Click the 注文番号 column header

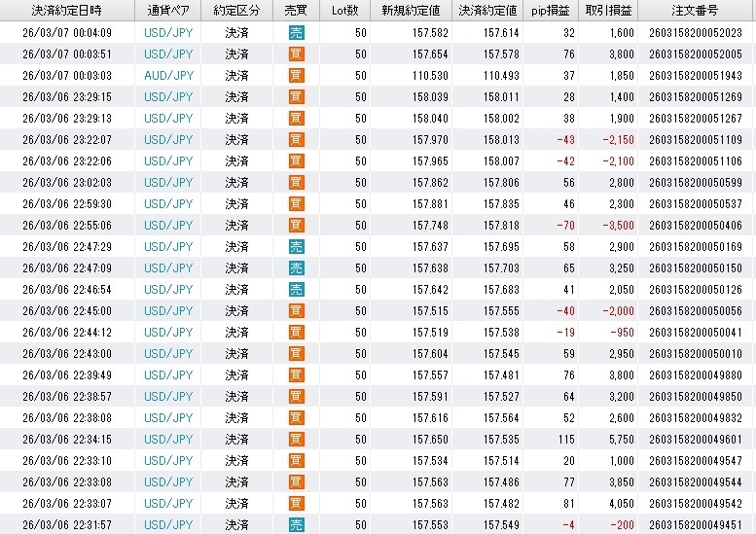[696, 11]
